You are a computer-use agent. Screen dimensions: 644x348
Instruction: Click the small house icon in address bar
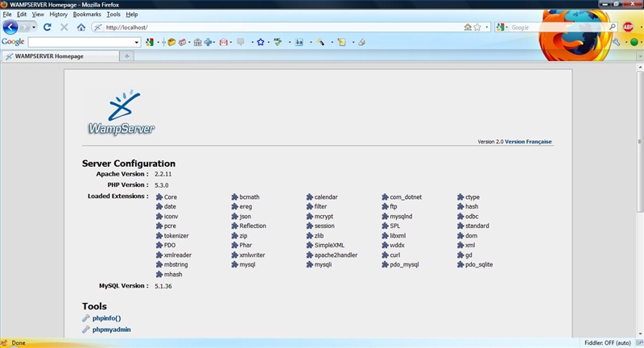(x=468, y=27)
